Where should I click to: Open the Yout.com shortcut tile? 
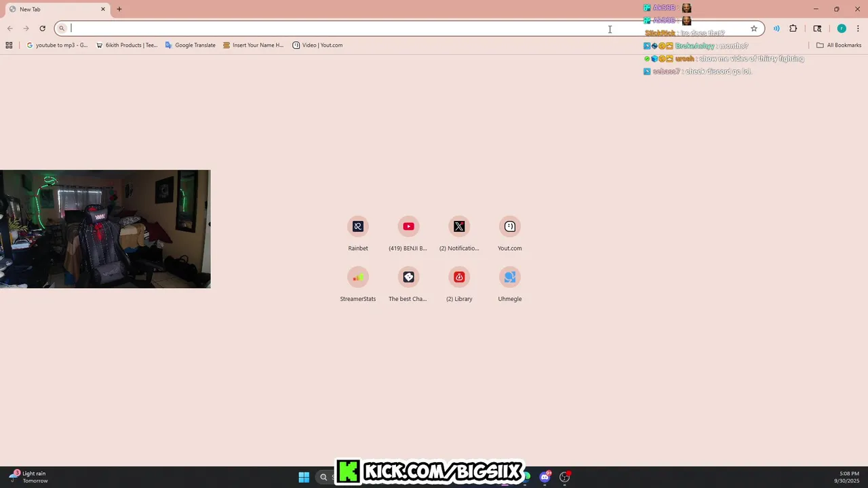pos(510,234)
